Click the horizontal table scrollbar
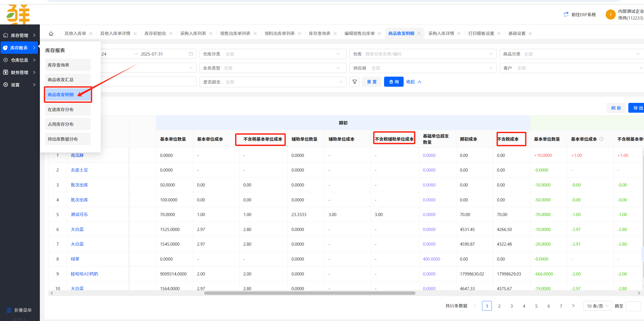The width and height of the screenshot is (644, 321). click(x=310, y=293)
